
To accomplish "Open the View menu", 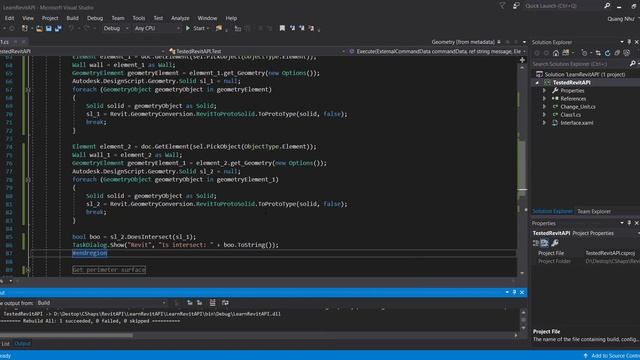I will point(28,18).
